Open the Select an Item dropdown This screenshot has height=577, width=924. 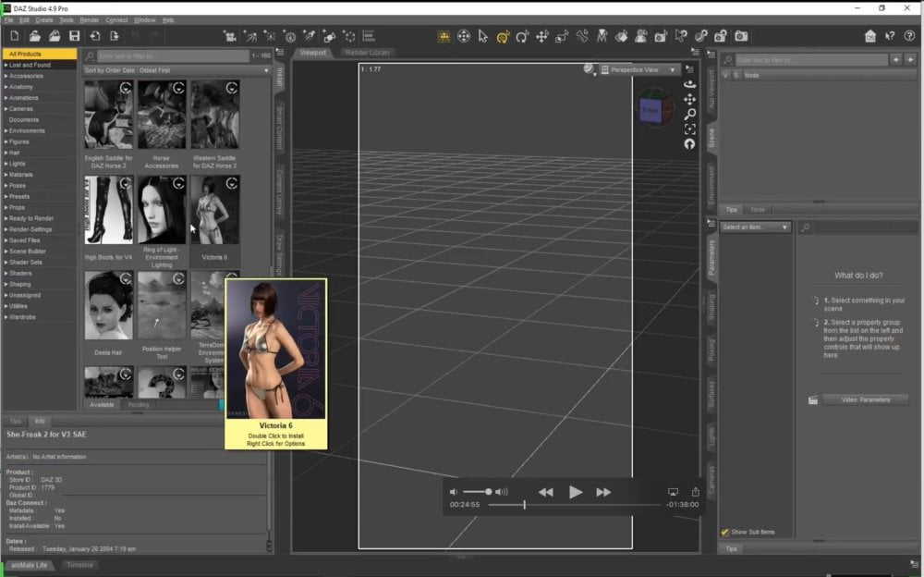pos(755,227)
